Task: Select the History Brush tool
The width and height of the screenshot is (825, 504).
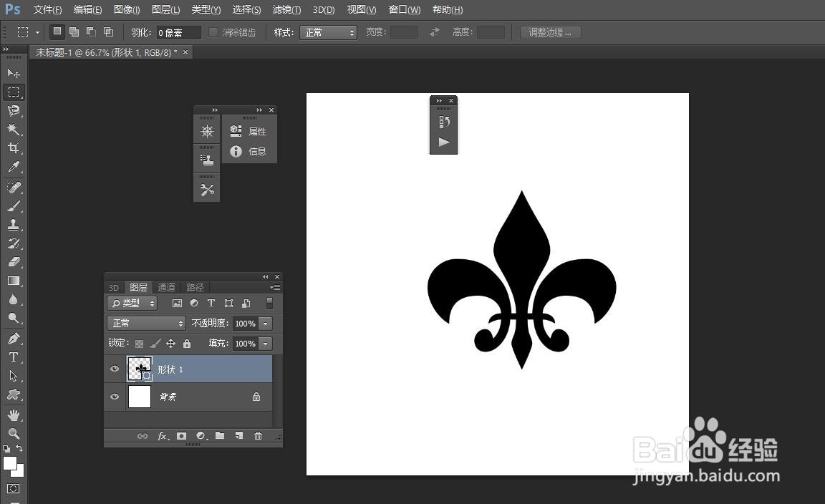Action: click(14, 243)
